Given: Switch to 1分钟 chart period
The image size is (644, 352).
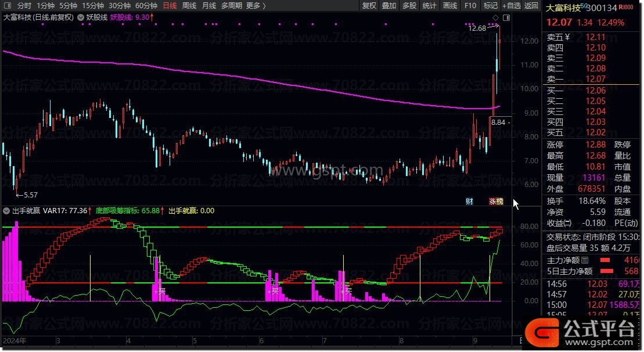Looking at the screenshot, I should 45,6.
